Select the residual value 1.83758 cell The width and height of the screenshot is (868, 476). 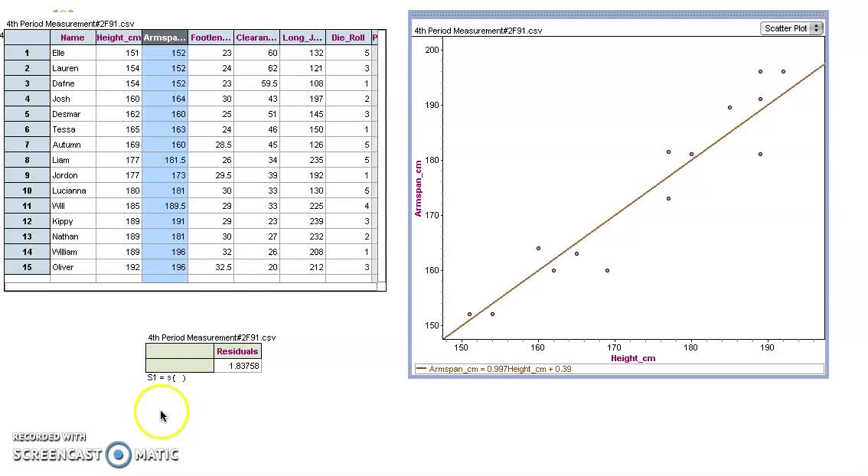pyautogui.click(x=237, y=366)
